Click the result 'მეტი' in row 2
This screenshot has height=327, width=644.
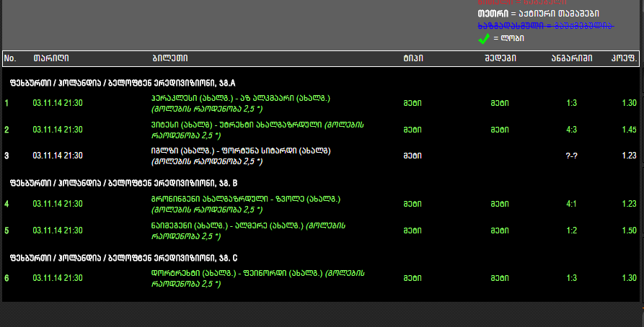[500, 130]
